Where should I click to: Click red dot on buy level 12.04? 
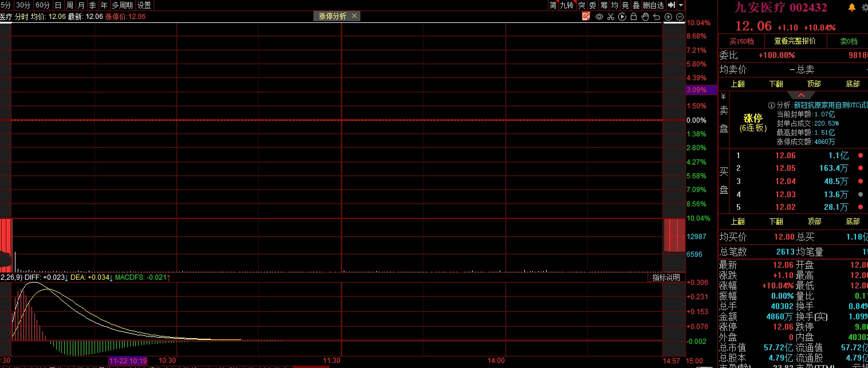point(860,181)
